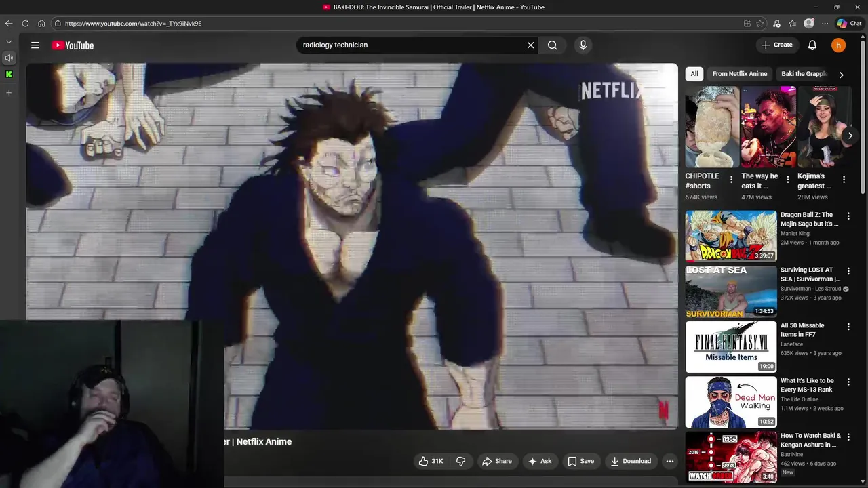Dislike the video with thumbs down
Viewport: 868px width, 488px height.
click(460, 461)
